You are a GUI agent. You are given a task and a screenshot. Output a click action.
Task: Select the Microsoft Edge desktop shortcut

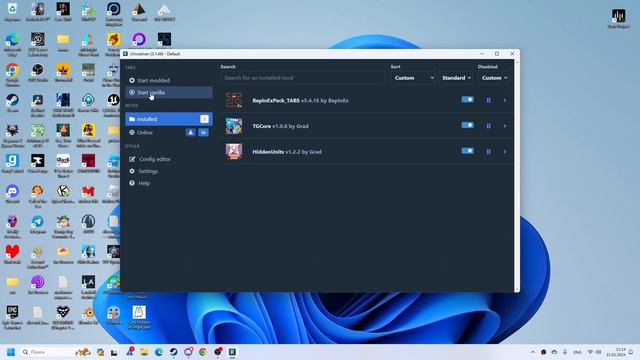[12, 44]
